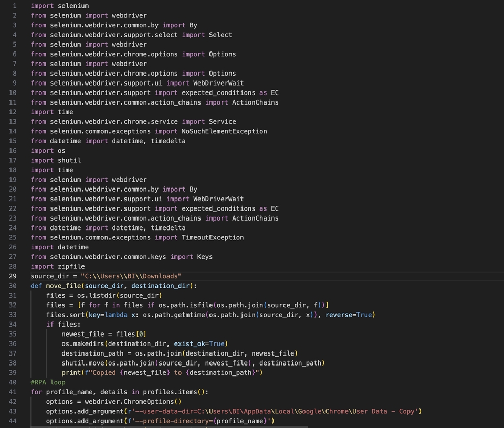
Task: Click the Service import name
Action: [222, 122]
